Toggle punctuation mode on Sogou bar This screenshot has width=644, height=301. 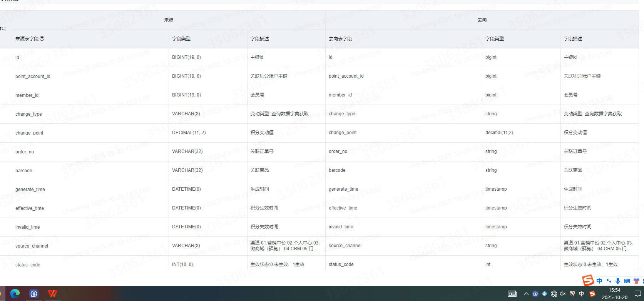click(x=609, y=281)
